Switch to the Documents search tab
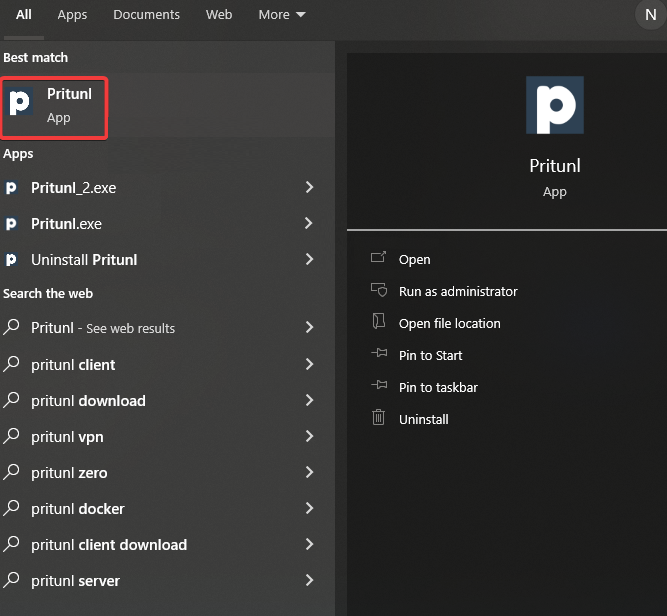 point(146,14)
